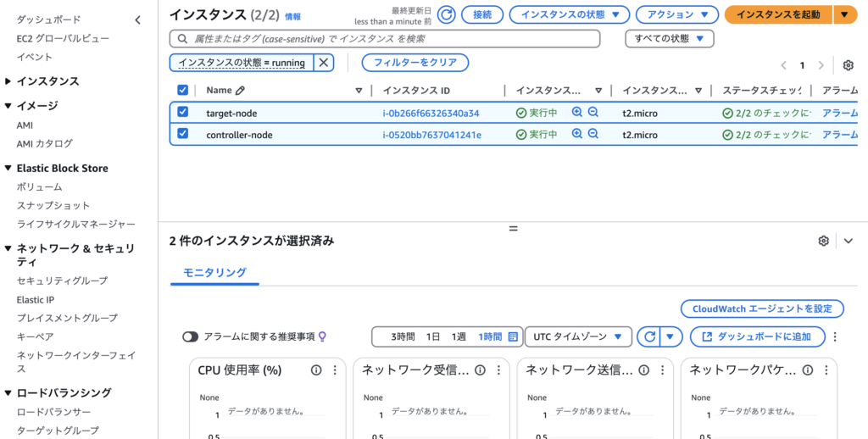Remove the running state filter tag
Viewport: 868px width, 439px height.
point(324,63)
